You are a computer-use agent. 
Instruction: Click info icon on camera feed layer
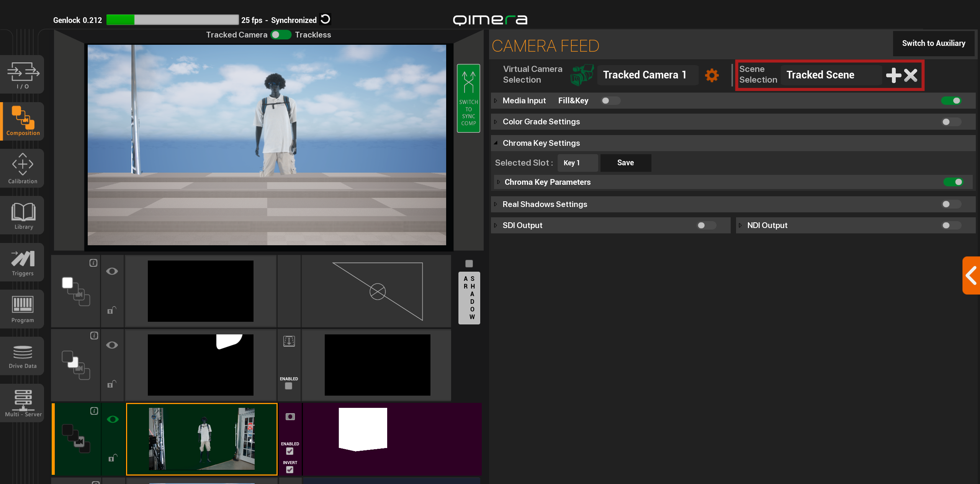[x=94, y=411]
